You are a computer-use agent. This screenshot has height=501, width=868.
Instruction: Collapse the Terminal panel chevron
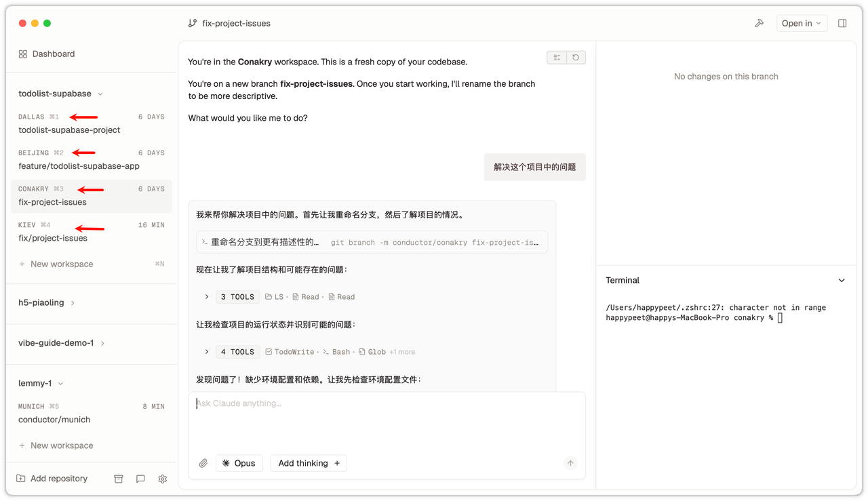point(842,280)
